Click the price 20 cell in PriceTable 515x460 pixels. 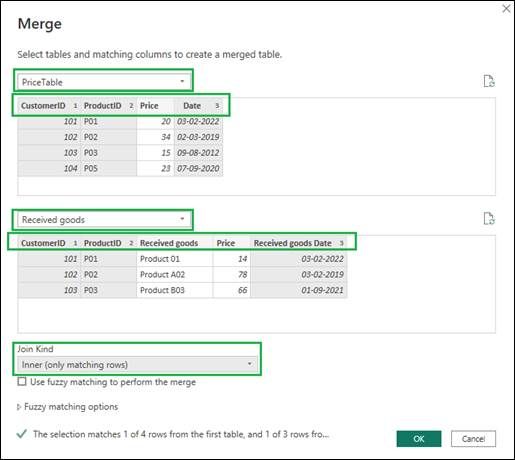[x=155, y=121]
